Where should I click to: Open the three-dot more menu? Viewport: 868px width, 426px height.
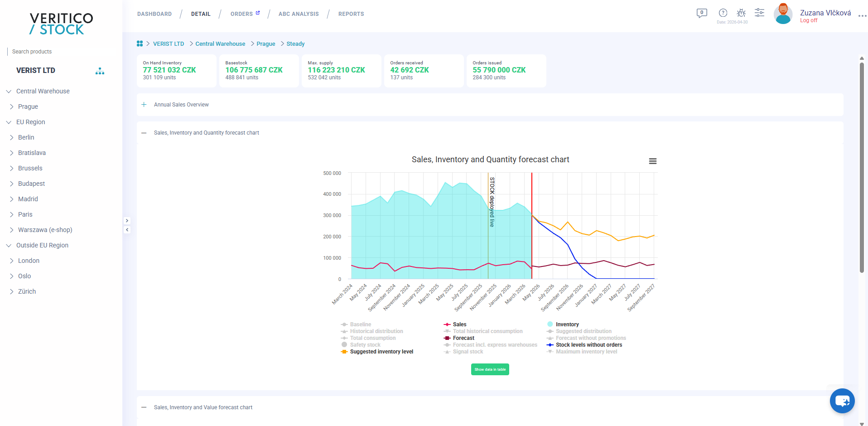click(x=862, y=15)
